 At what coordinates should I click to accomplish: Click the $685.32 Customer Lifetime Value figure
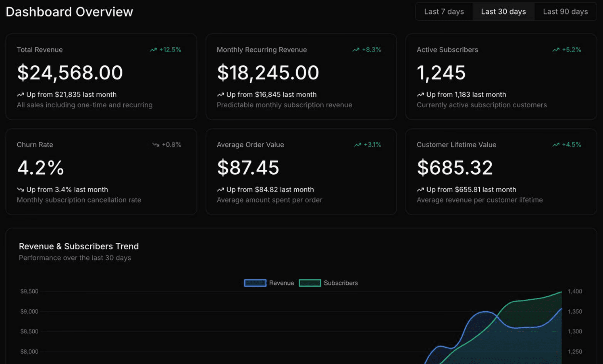[x=455, y=168]
